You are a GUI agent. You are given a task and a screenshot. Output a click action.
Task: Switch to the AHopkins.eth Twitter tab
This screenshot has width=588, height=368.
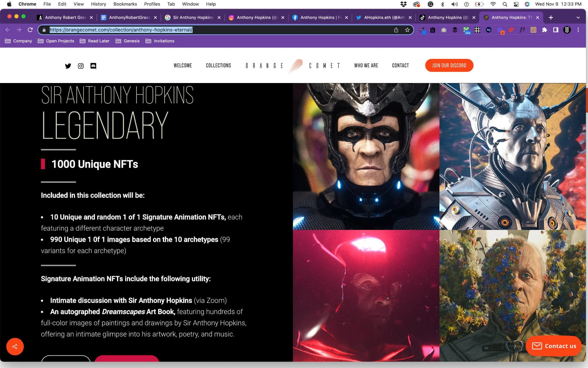point(384,17)
